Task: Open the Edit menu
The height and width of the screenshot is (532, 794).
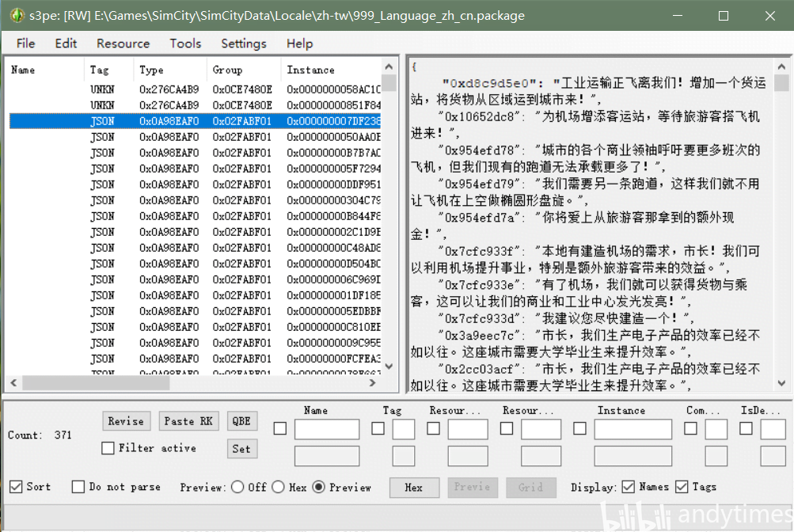Action: [x=66, y=44]
